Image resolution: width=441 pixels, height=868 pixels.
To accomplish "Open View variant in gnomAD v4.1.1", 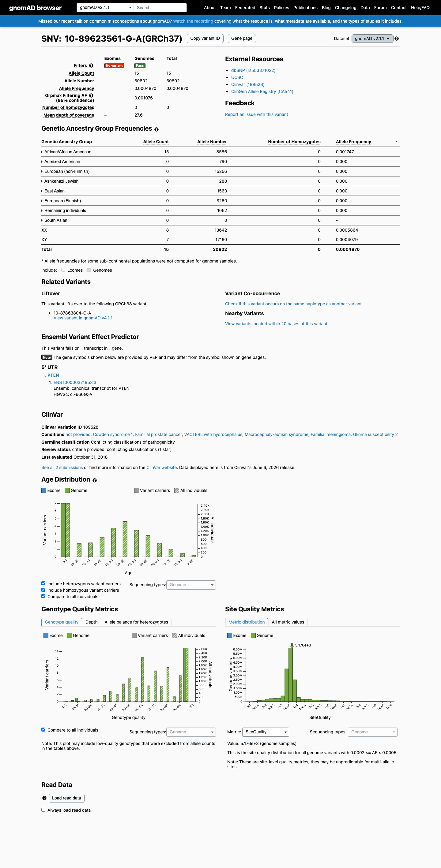I will click(83, 318).
